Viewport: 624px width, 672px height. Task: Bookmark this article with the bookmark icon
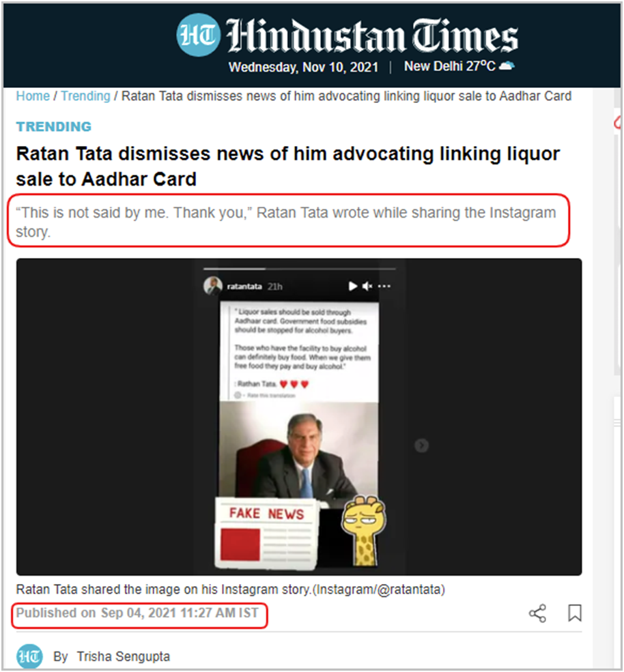[x=575, y=613]
